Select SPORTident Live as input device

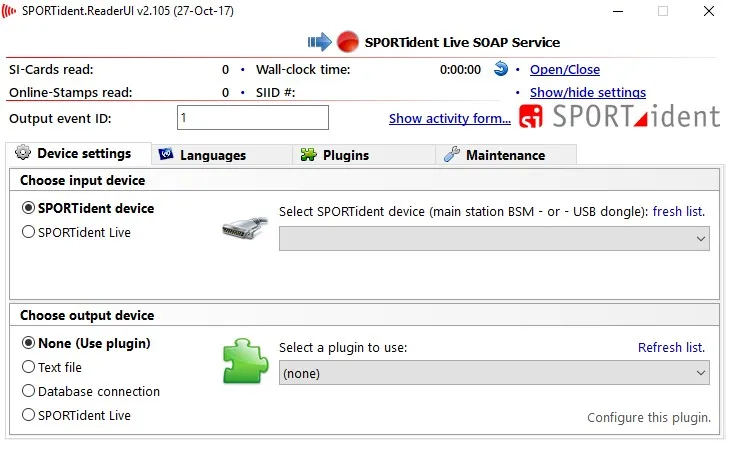coord(76,232)
